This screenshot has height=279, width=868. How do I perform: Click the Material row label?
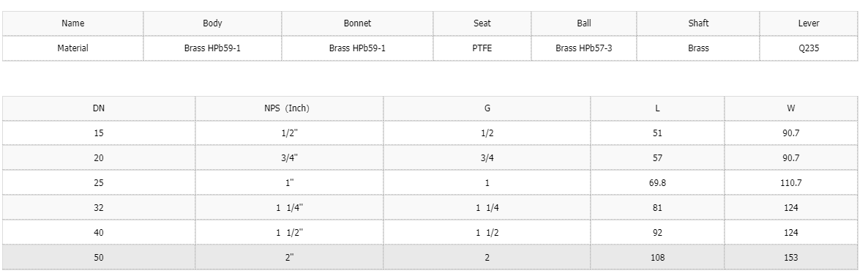pyautogui.click(x=72, y=48)
